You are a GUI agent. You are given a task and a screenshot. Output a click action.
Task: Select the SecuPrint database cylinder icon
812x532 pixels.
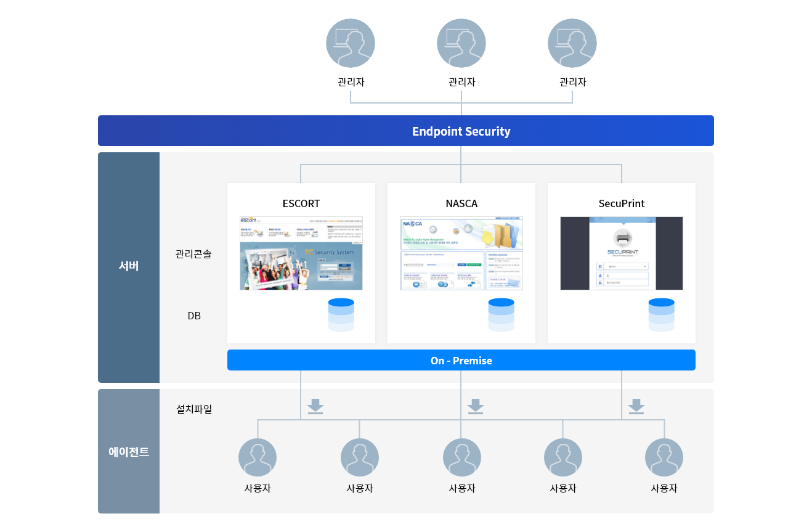[x=662, y=314]
